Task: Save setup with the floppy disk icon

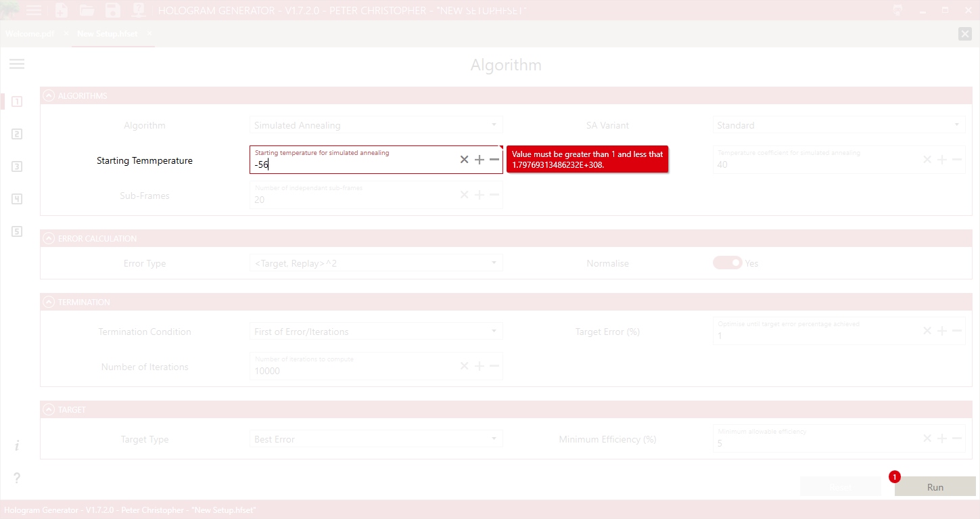Action: coord(112,10)
